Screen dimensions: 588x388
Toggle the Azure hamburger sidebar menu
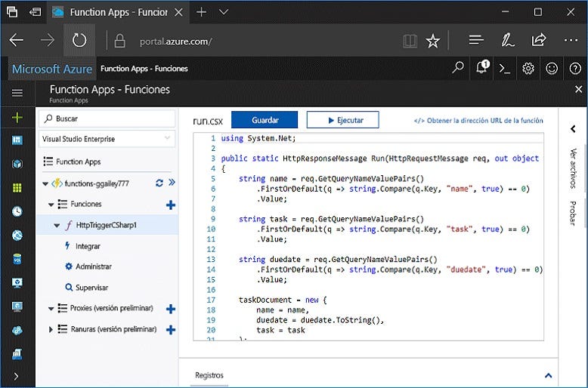point(17,93)
